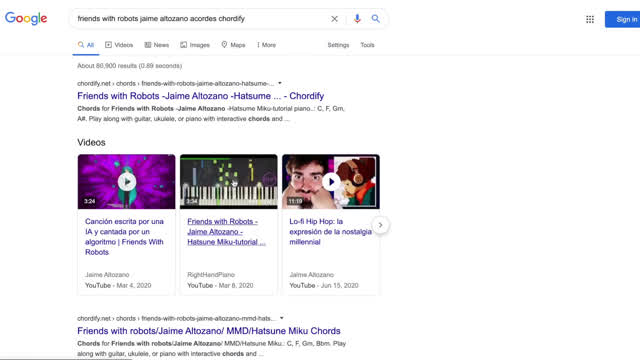Open the More search categories menu
640x360 pixels.
point(266,45)
